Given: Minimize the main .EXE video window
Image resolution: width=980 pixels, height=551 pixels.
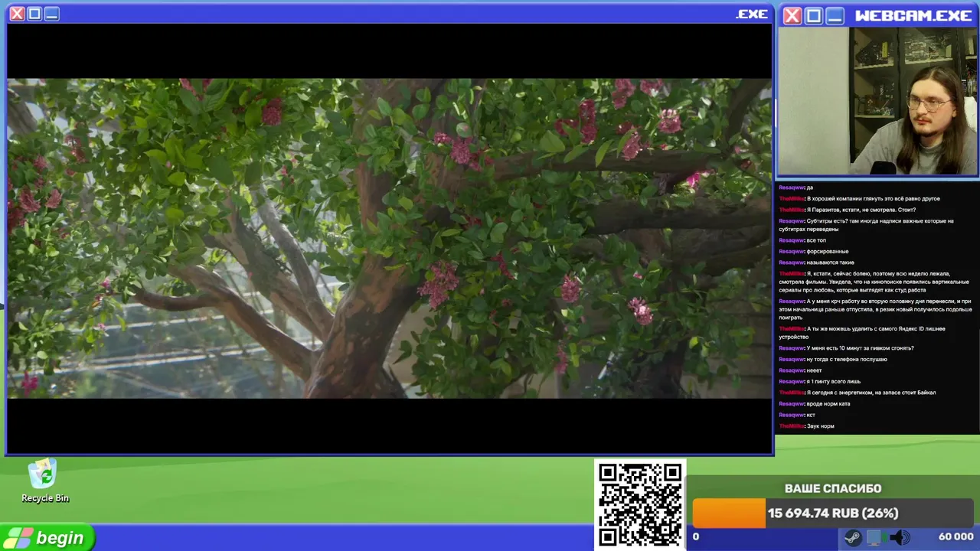Looking at the screenshot, I should 51,14.
